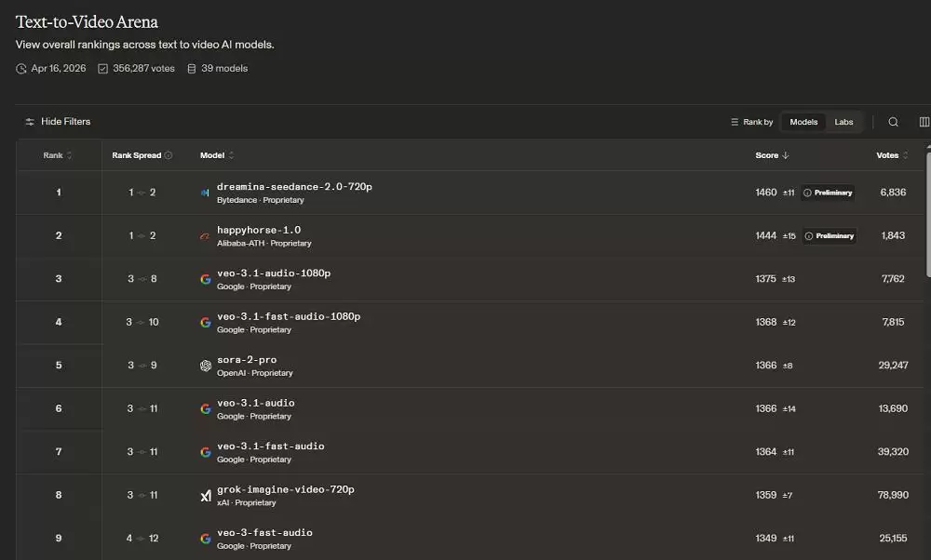Sort by the Votes column

tap(892, 155)
